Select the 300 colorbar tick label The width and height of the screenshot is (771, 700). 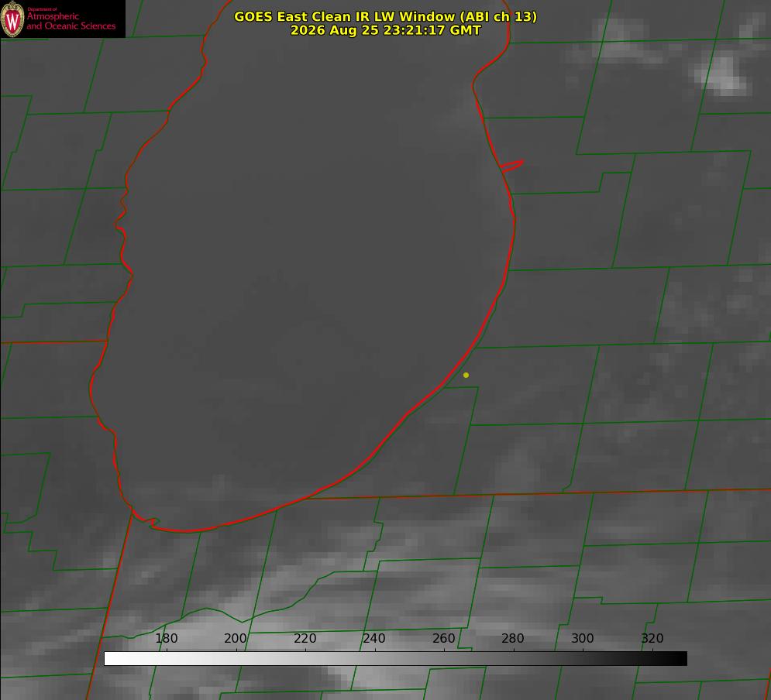[x=583, y=638]
